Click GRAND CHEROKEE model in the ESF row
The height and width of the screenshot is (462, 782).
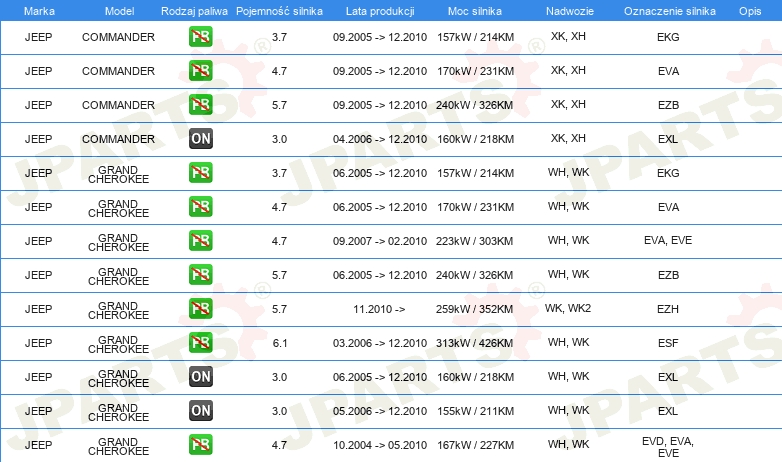pyautogui.click(x=118, y=344)
